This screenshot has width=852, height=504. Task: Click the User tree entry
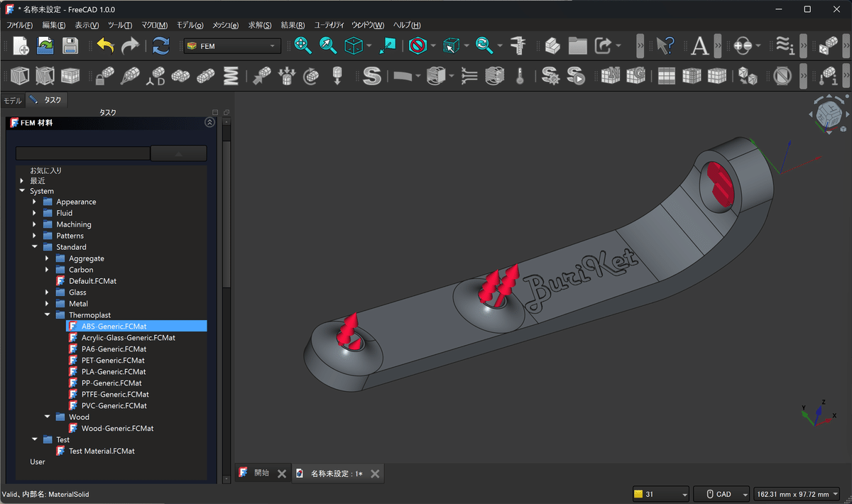38,461
